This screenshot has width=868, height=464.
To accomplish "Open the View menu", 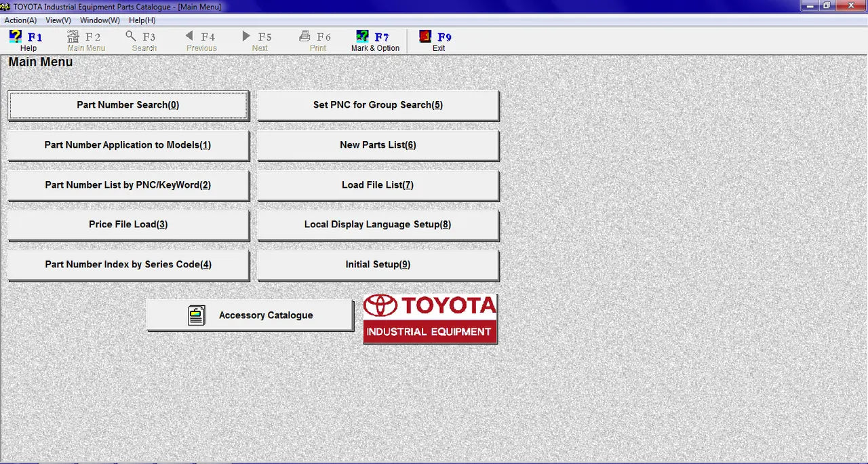I will tap(58, 20).
